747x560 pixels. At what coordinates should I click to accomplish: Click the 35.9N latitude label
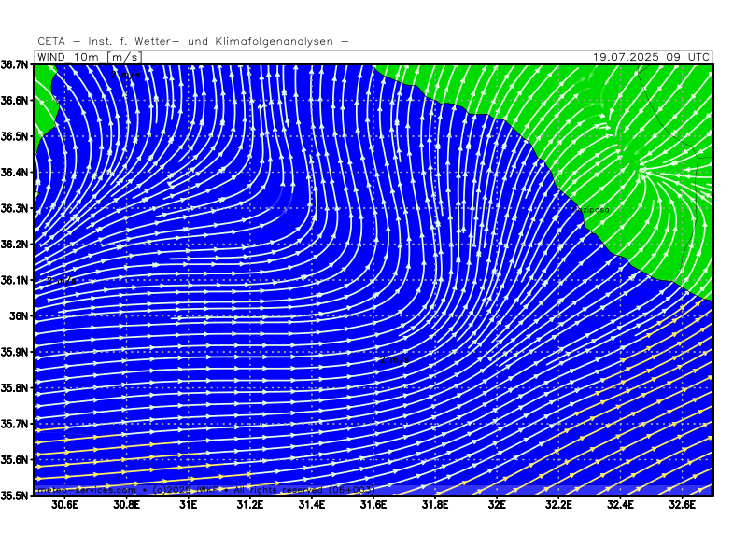point(15,352)
